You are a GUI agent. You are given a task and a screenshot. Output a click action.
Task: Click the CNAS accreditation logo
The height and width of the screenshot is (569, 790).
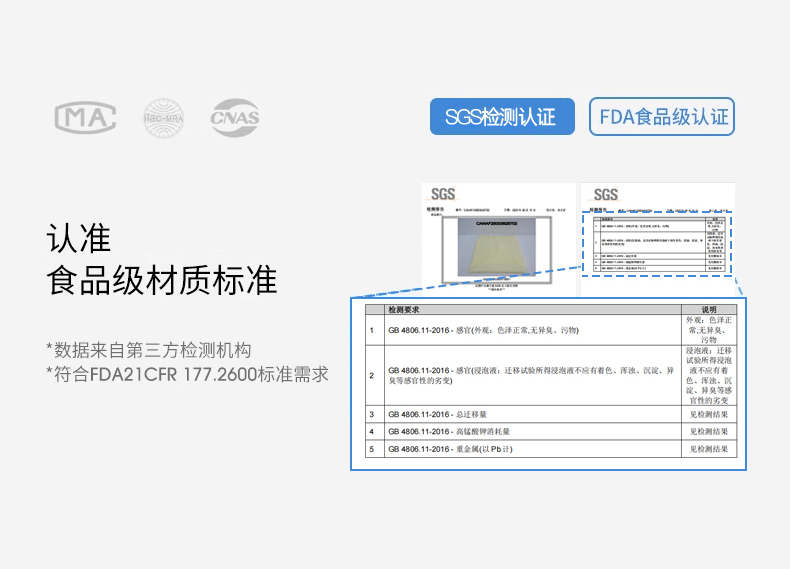coord(235,118)
